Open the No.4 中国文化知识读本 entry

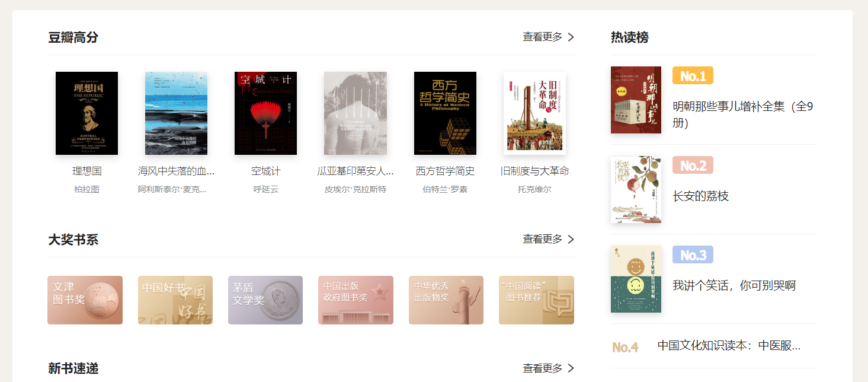(714, 346)
